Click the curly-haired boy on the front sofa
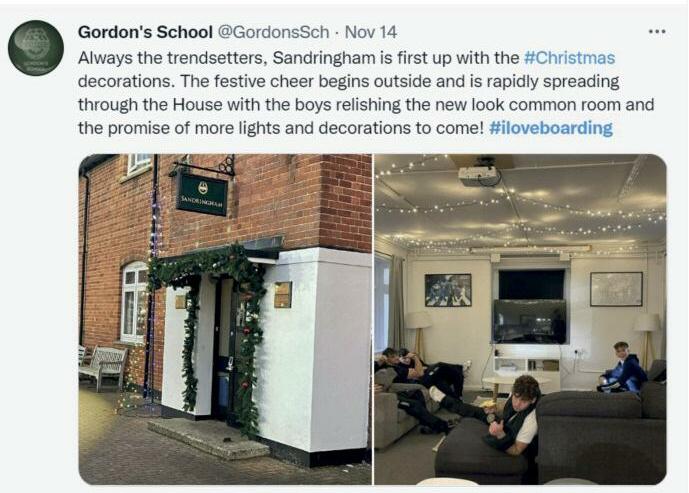 click(x=512, y=414)
